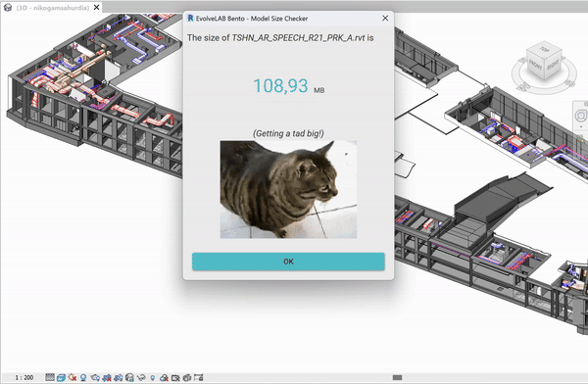Click the horizontal scrollbar thumb at bottom

[397, 377]
